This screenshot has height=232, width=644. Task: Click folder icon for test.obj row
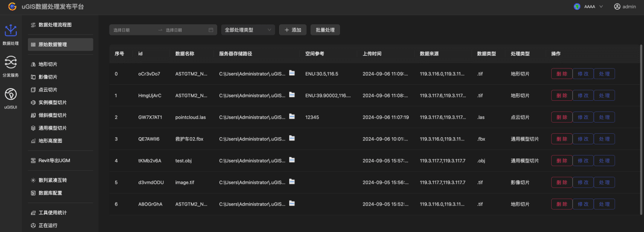tap(292, 160)
